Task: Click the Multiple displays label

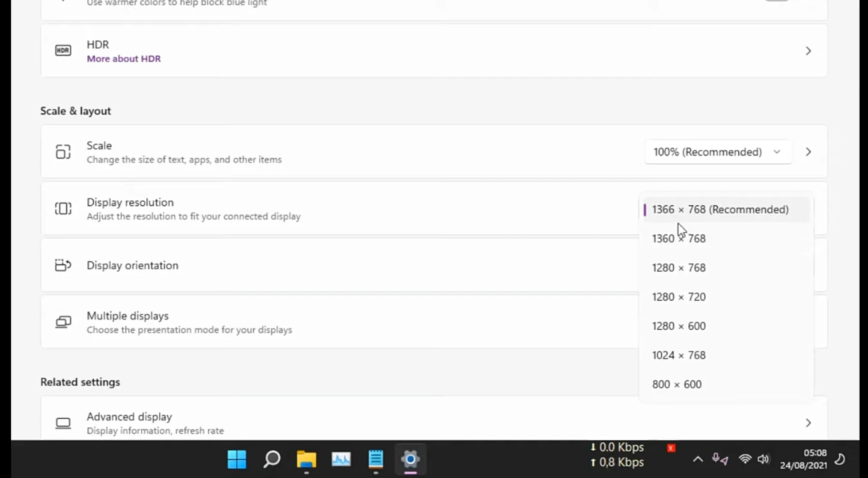Action: (x=127, y=316)
